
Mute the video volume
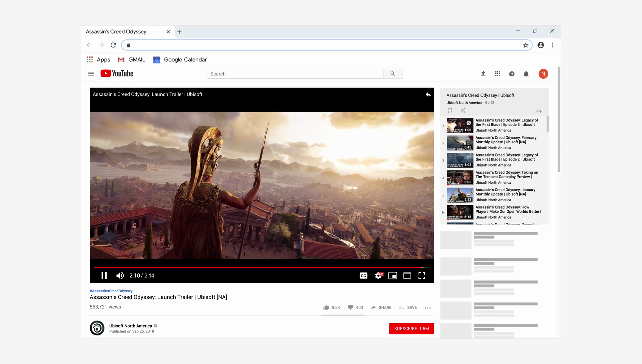pos(120,276)
